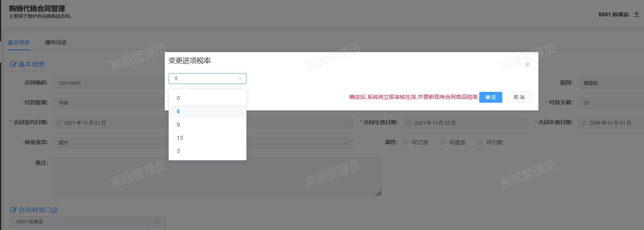Switch to the 基本信息 tab
Image resolution: width=644 pixels, height=230 pixels.
19,42
